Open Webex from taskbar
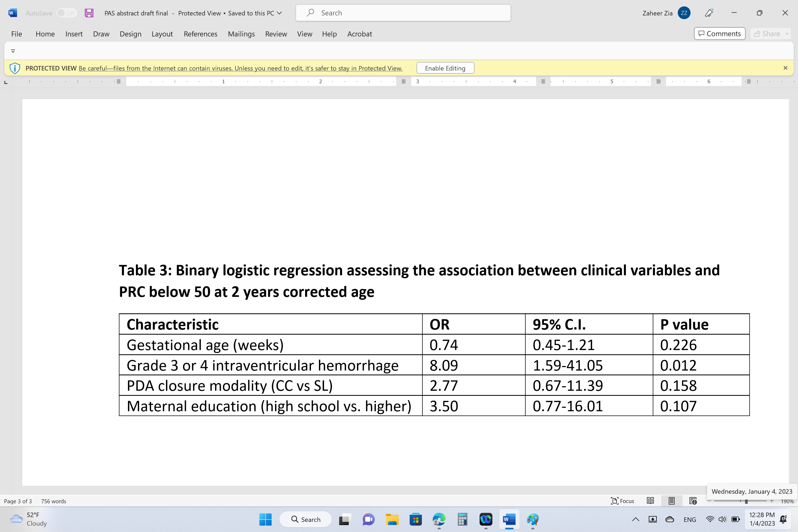 [486, 519]
